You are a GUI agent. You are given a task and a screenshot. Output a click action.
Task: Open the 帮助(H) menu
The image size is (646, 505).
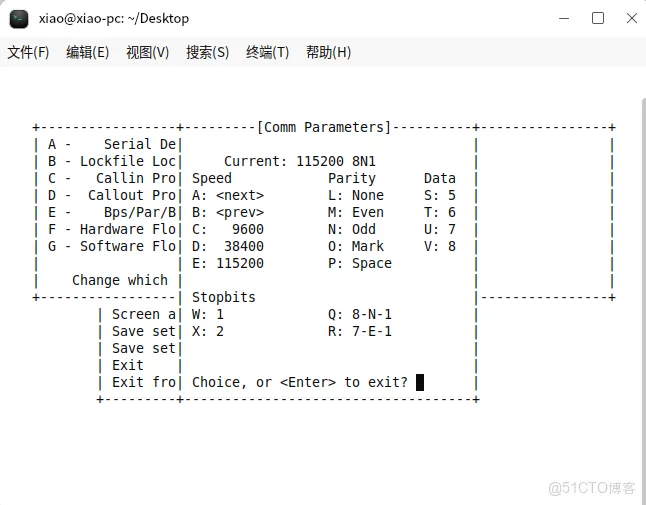coord(329,52)
